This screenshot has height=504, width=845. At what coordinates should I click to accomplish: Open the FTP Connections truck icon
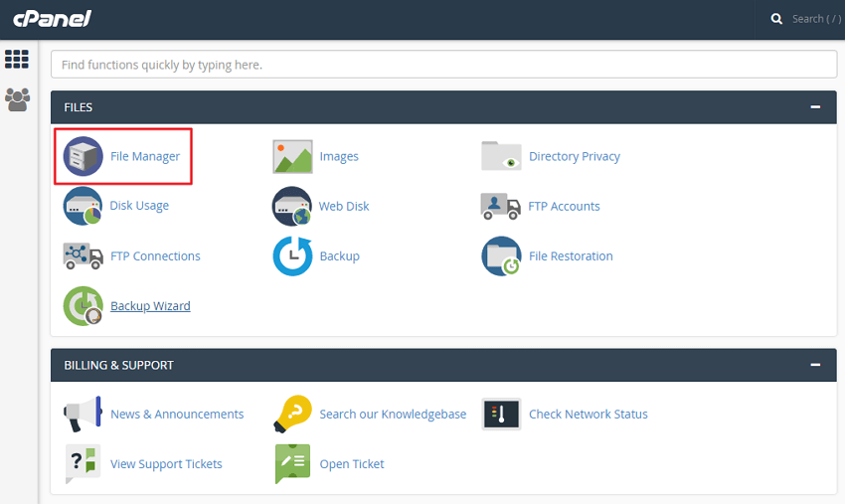coord(83,256)
